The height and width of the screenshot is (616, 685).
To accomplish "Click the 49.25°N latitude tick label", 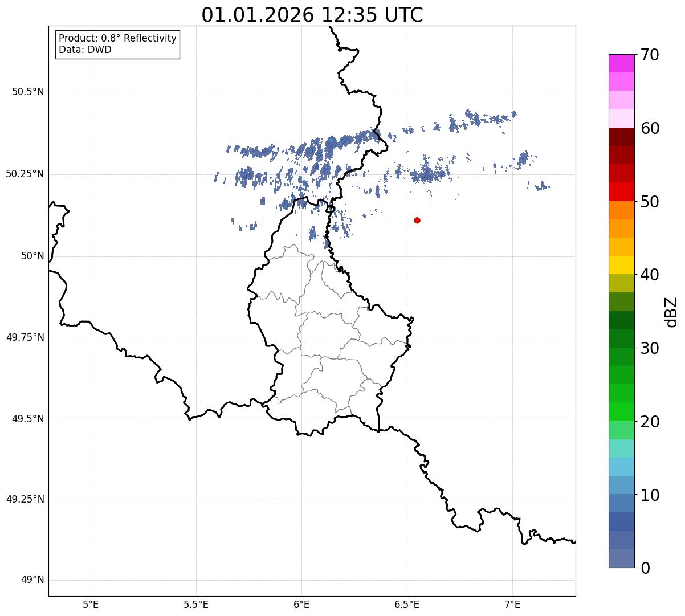I will point(25,500).
